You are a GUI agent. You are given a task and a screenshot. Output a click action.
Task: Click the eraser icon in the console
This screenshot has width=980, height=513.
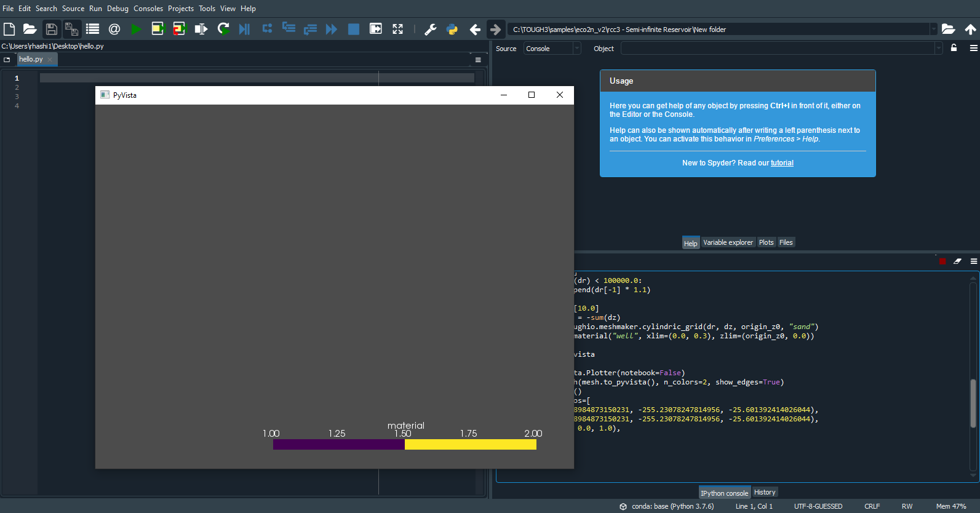click(x=957, y=261)
